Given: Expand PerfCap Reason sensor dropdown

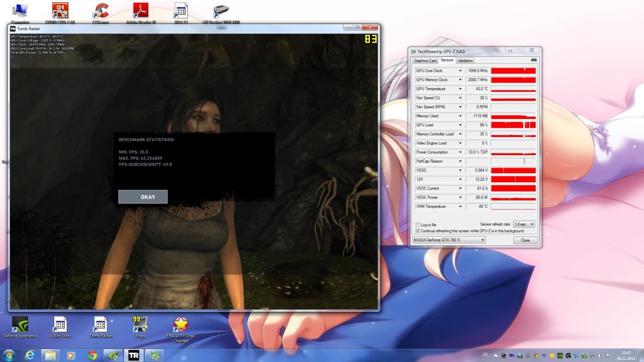Looking at the screenshot, I should click(460, 161).
